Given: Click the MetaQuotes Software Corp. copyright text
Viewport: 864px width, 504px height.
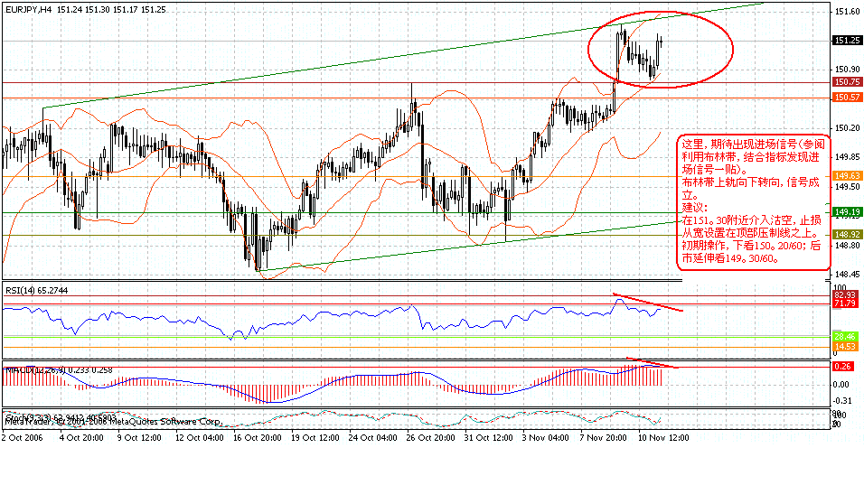Looking at the screenshot, I should 113,422.
